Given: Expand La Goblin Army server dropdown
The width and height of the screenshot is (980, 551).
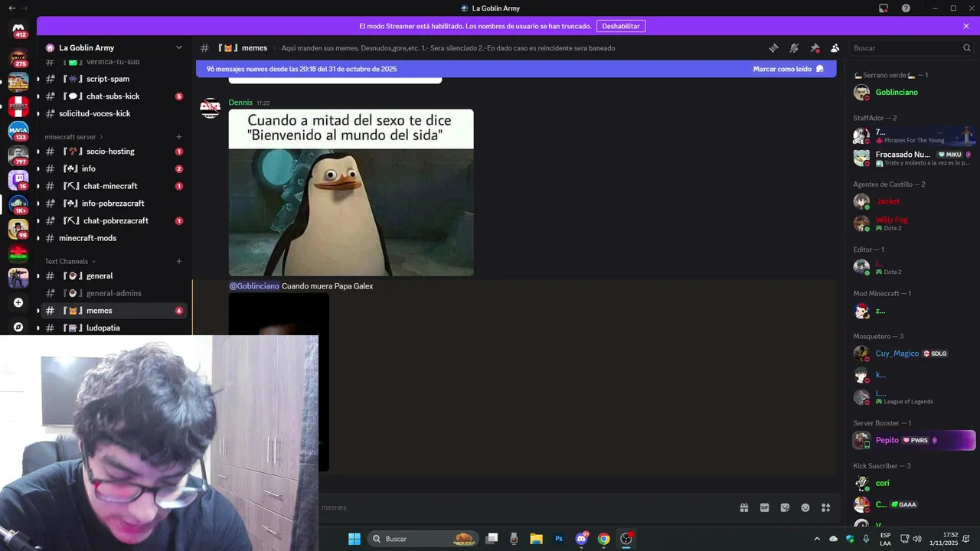Looking at the screenshot, I should pos(179,47).
